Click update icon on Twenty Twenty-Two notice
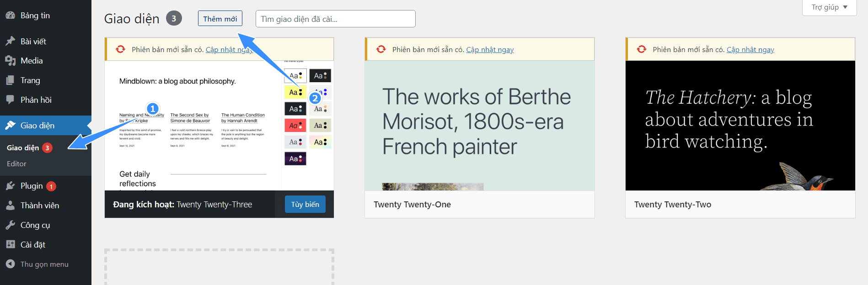 click(x=642, y=49)
